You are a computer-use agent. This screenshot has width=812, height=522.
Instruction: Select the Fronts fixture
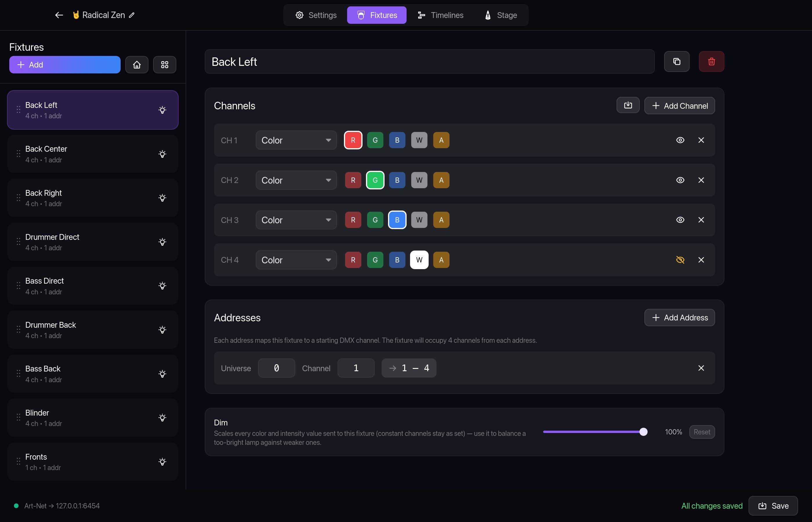[93, 462]
